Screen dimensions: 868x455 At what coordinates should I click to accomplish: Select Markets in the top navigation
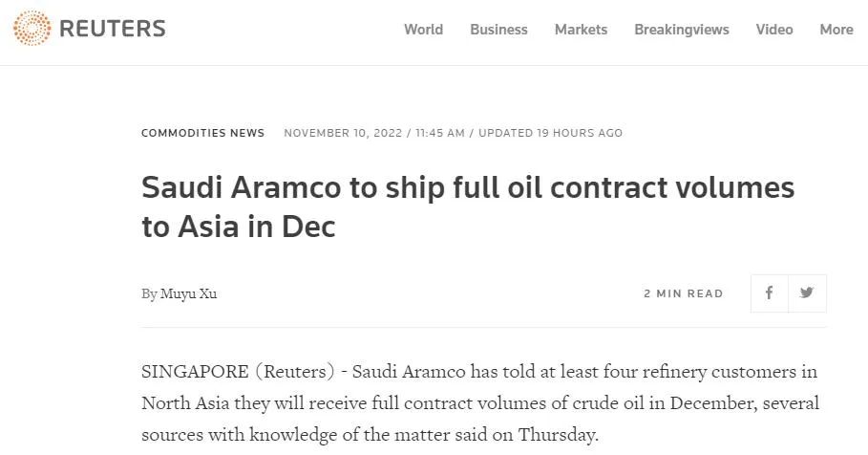click(581, 30)
